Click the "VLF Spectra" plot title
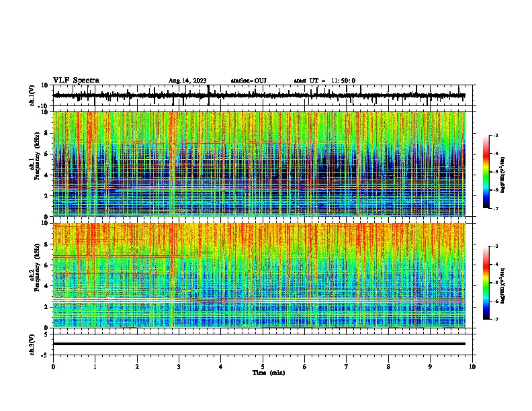This screenshot has height=411, width=532. tap(76, 81)
